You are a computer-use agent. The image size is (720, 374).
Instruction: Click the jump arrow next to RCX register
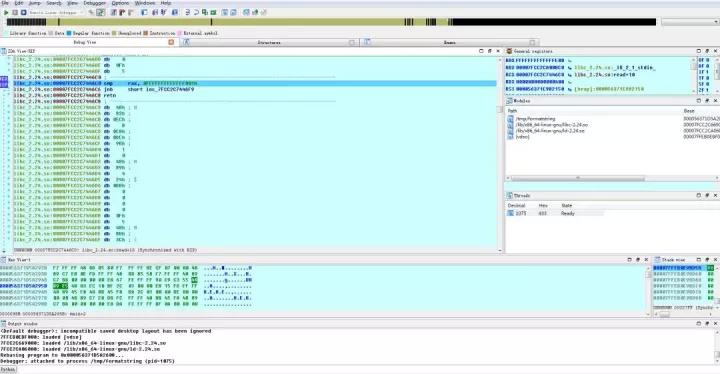tap(570, 75)
